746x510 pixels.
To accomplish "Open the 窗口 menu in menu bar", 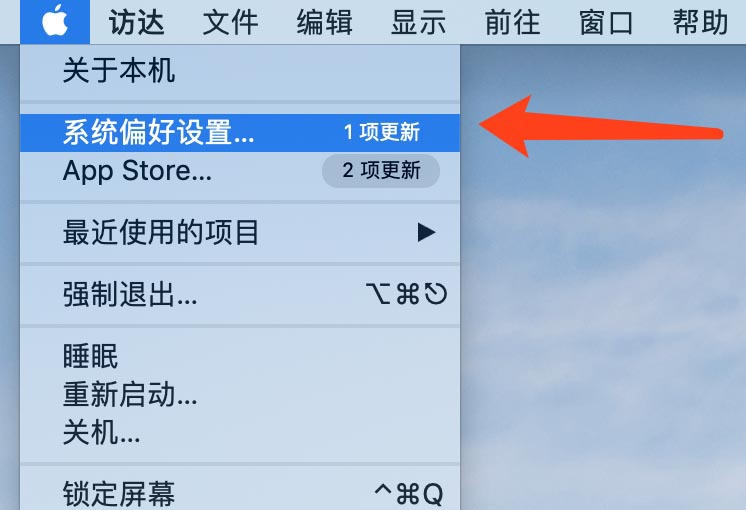I will click(606, 22).
